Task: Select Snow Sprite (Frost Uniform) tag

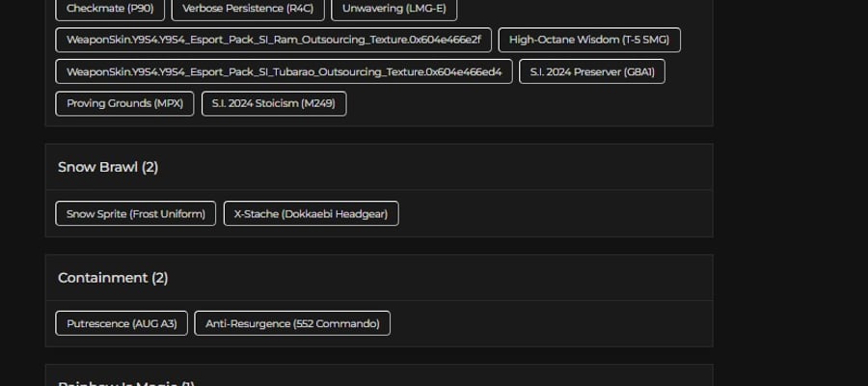Action: coord(136,213)
